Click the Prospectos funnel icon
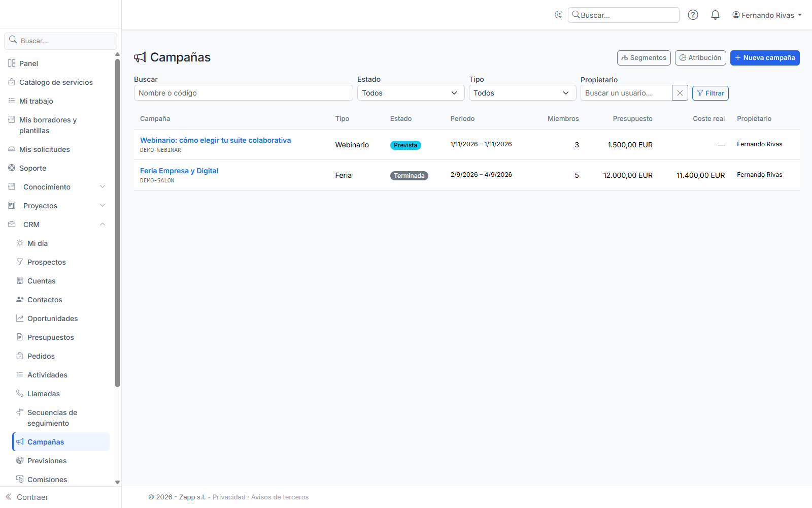The width and height of the screenshot is (812, 508). (20, 262)
